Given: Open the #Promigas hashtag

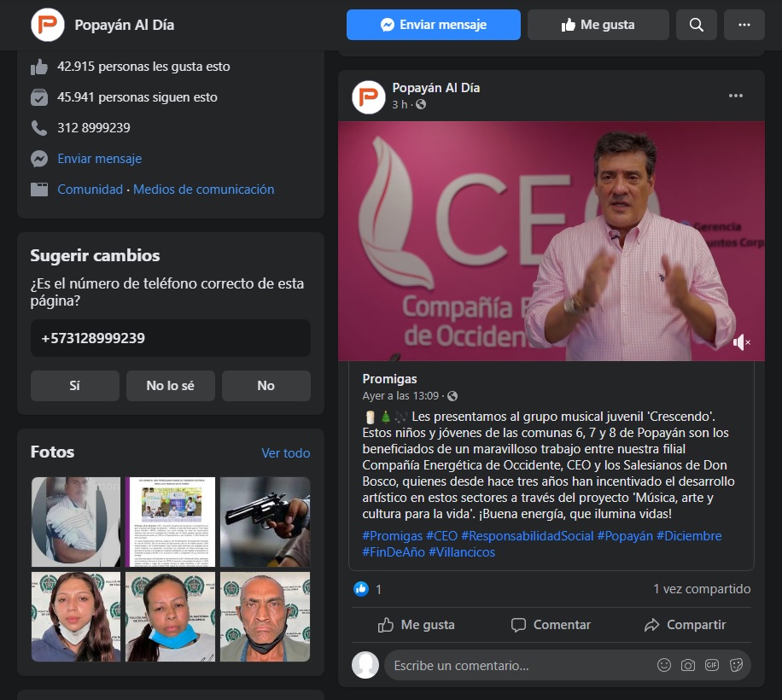Looking at the screenshot, I should (x=393, y=536).
